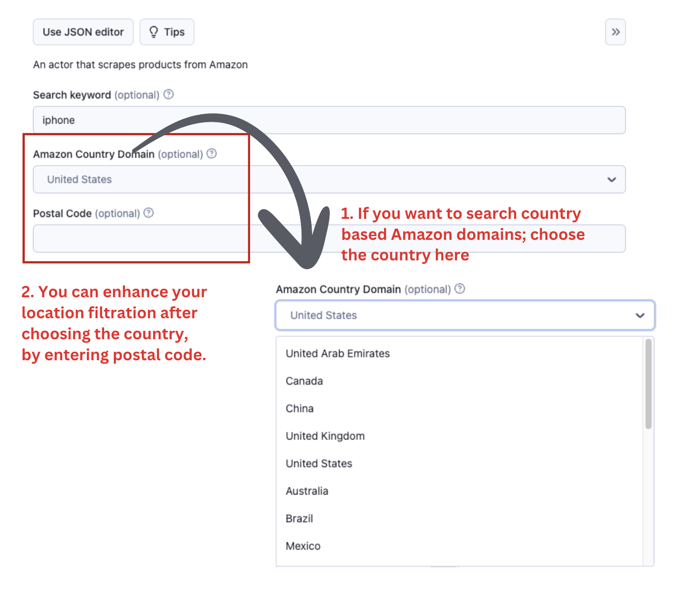Pick United Kingdom from the country list
The height and width of the screenshot is (615, 700).
325,436
